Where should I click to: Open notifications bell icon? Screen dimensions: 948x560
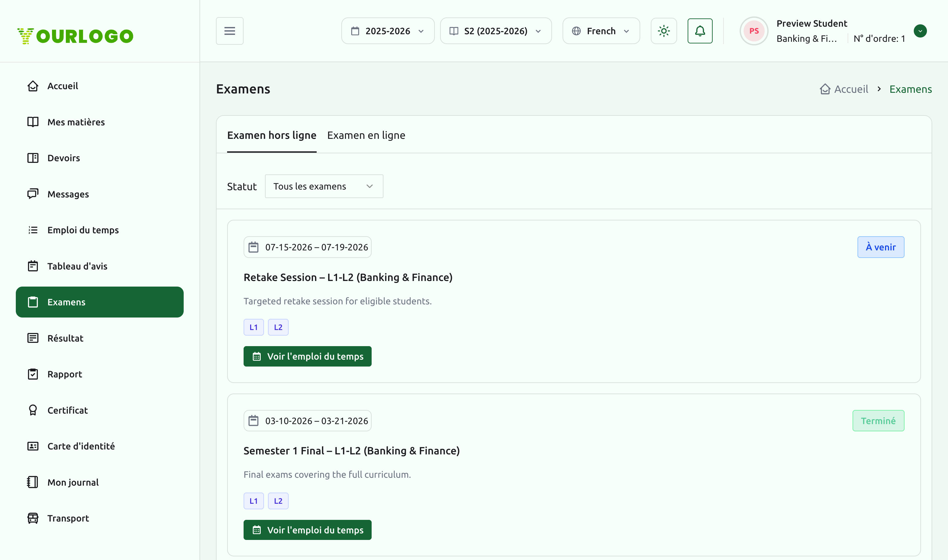click(700, 31)
